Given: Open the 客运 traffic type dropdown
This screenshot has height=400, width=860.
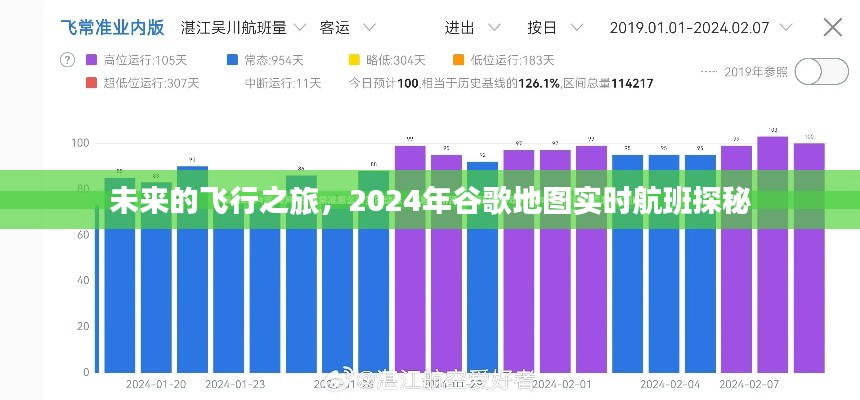Looking at the screenshot, I should (348, 27).
